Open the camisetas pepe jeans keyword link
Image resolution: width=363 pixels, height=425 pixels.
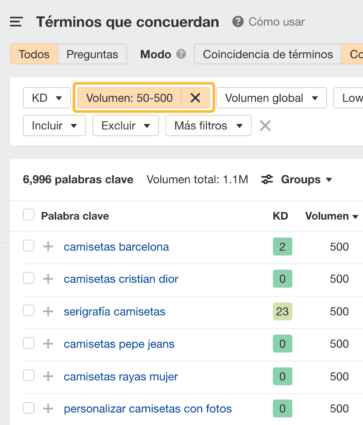coord(119,344)
